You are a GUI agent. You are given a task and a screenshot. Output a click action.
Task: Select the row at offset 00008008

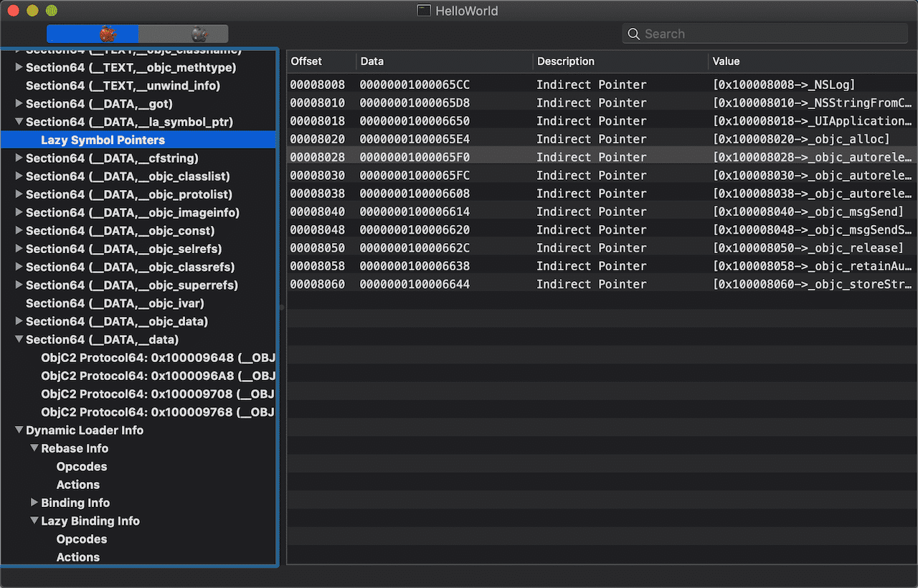(x=602, y=85)
